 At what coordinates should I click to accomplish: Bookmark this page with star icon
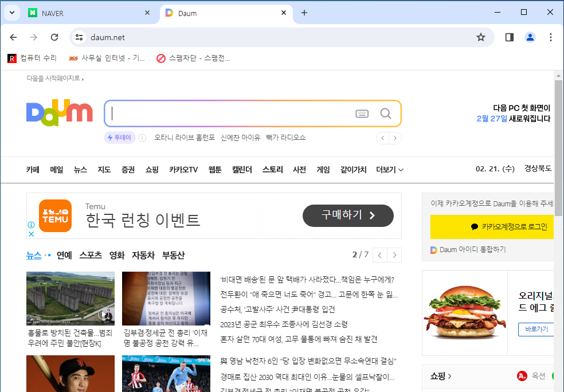[480, 37]
